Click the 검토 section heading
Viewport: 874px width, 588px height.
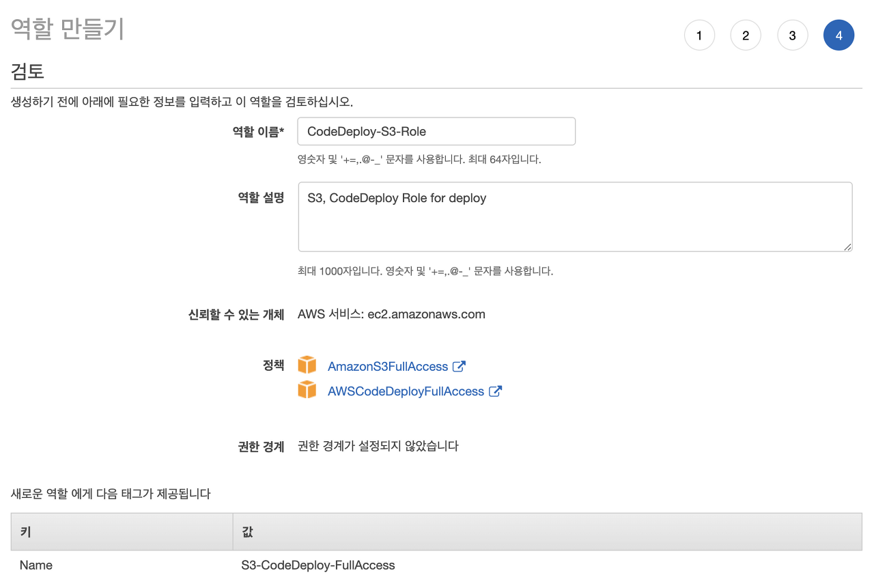pyautogui.click(x=27, y=72)
